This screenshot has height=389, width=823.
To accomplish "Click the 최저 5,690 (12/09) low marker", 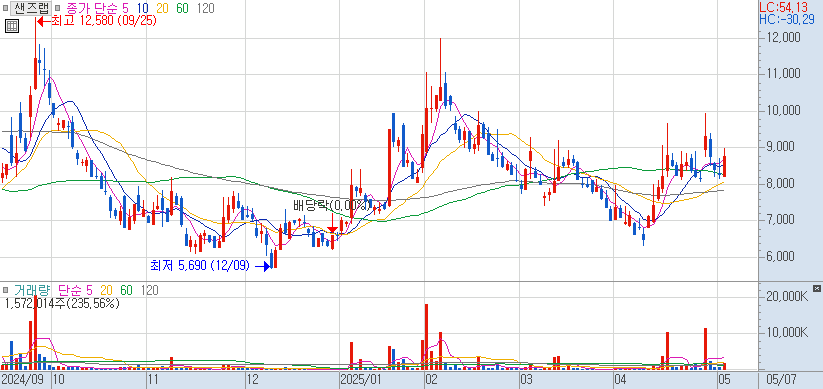I will tap(200, 265).
